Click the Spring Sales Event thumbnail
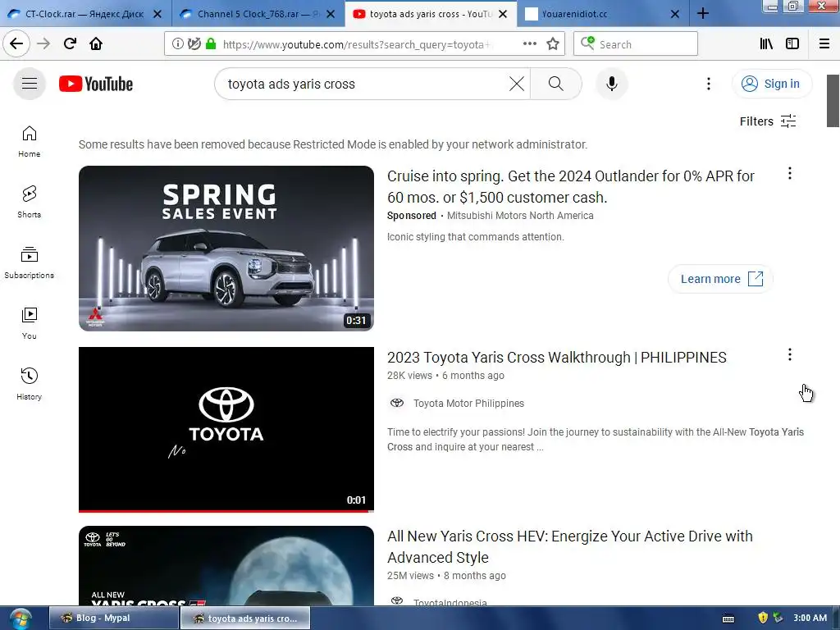This screenshot has height=630, width=840. click(x=226, y=248)
